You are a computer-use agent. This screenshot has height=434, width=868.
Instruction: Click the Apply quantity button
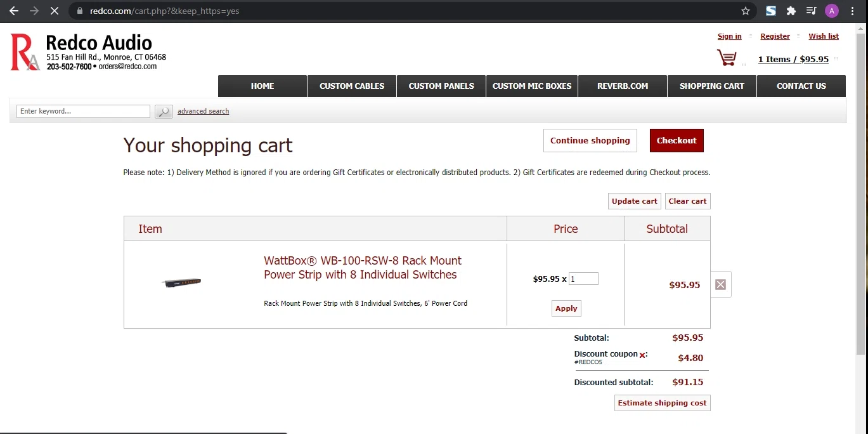(x=566, y=308)
